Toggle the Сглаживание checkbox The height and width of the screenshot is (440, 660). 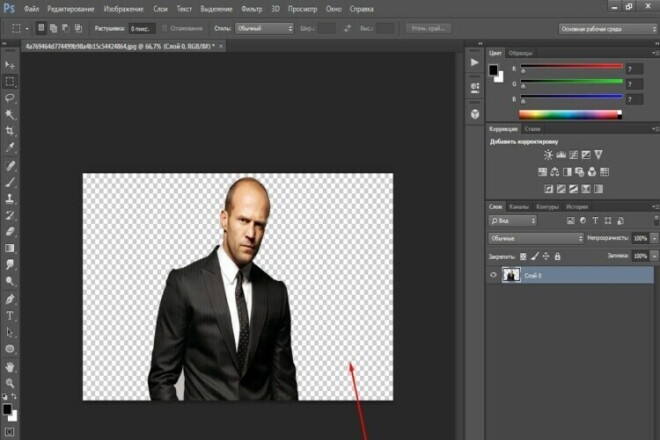tap(165, 29)
